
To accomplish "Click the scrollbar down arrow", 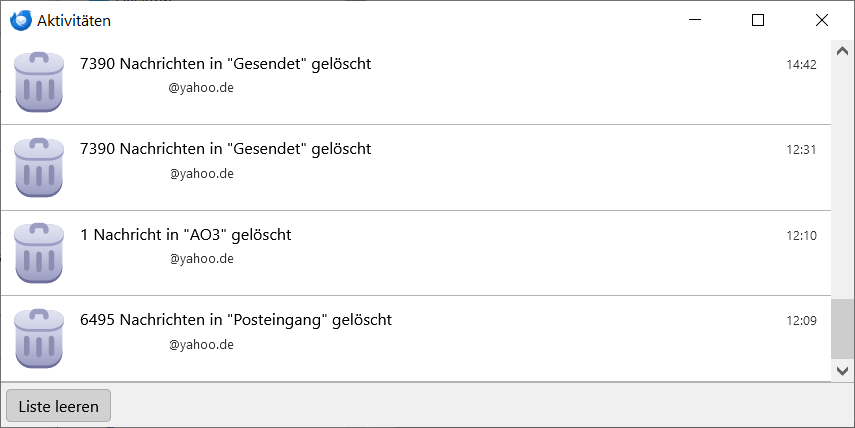I will [x=843, y=370].
